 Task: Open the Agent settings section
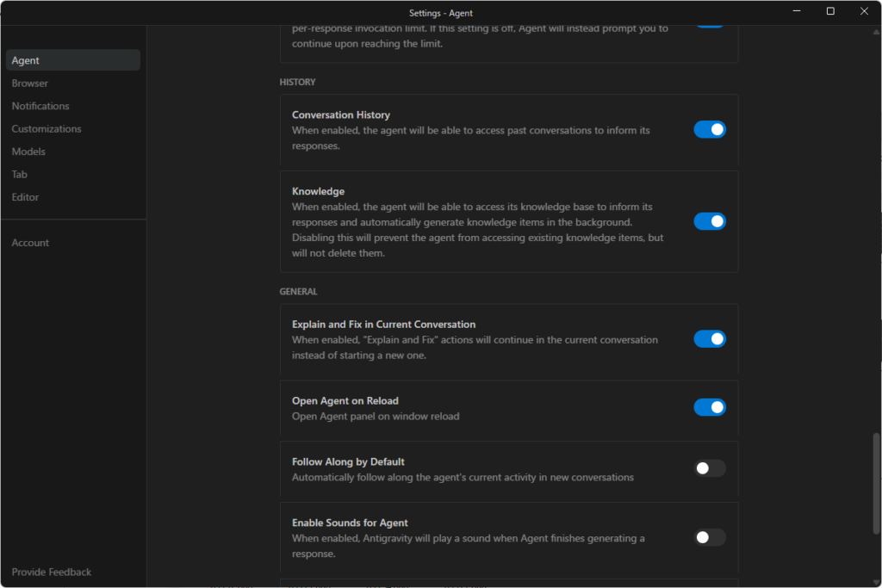coord(26,60)
